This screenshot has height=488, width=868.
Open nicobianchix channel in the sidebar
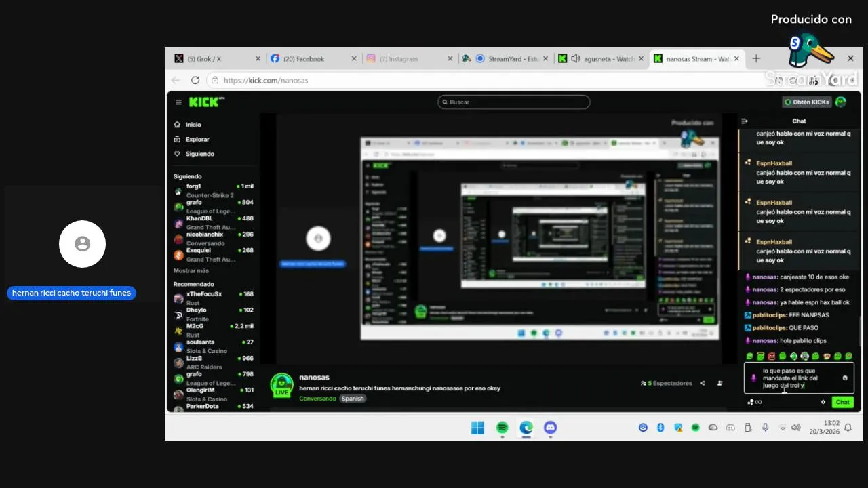[x=214, y=239]
